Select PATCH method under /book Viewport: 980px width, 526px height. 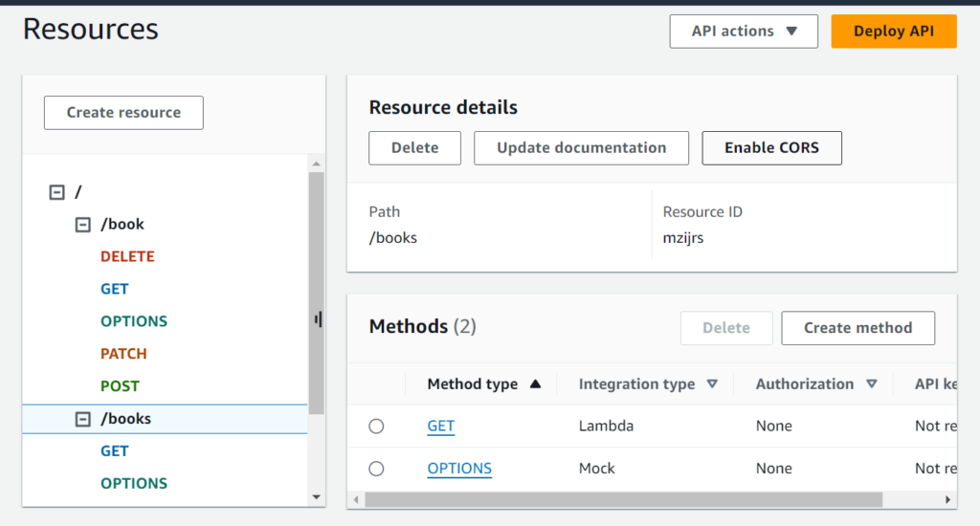[123, 354]
